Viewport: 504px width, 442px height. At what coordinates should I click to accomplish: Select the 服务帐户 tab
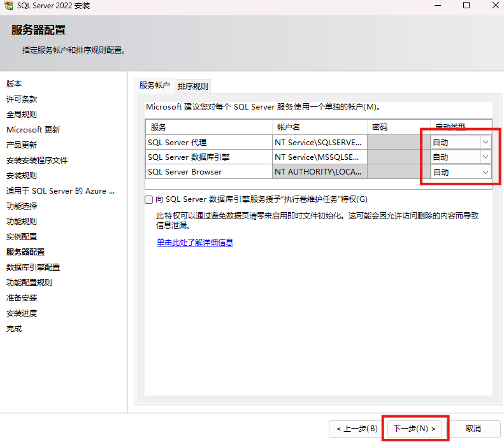155,85
